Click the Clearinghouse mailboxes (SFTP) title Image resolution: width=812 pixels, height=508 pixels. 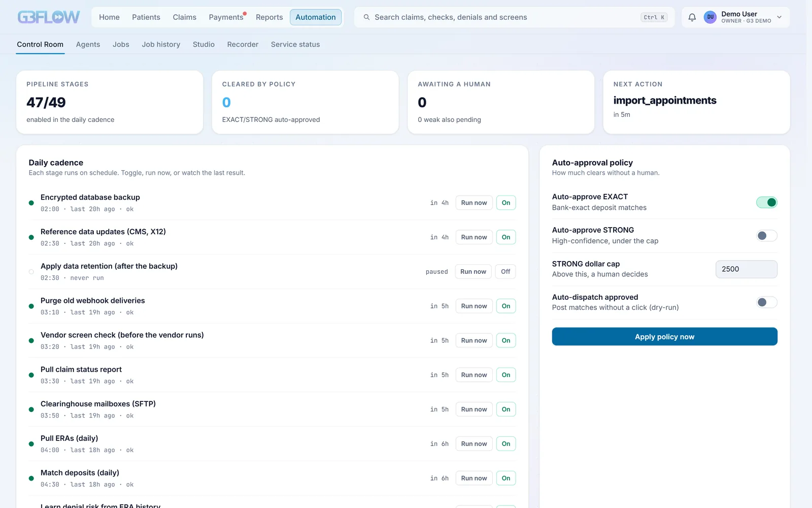[98, 404]
